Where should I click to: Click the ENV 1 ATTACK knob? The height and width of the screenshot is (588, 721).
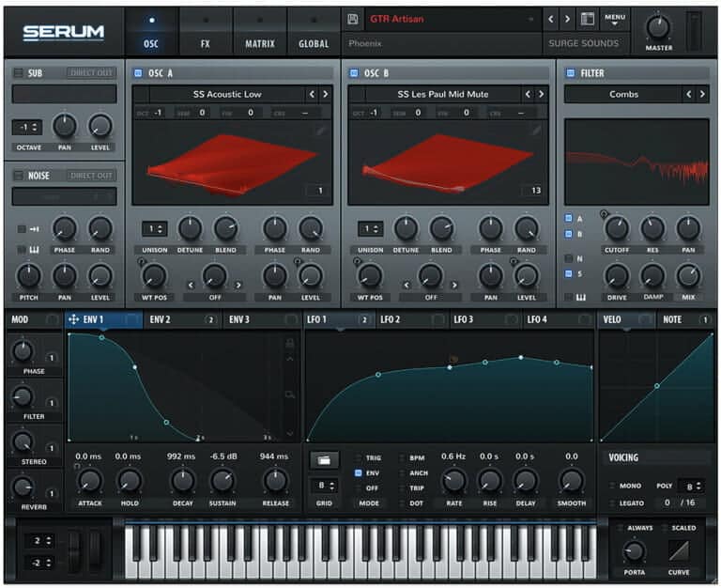coord(90,481)
